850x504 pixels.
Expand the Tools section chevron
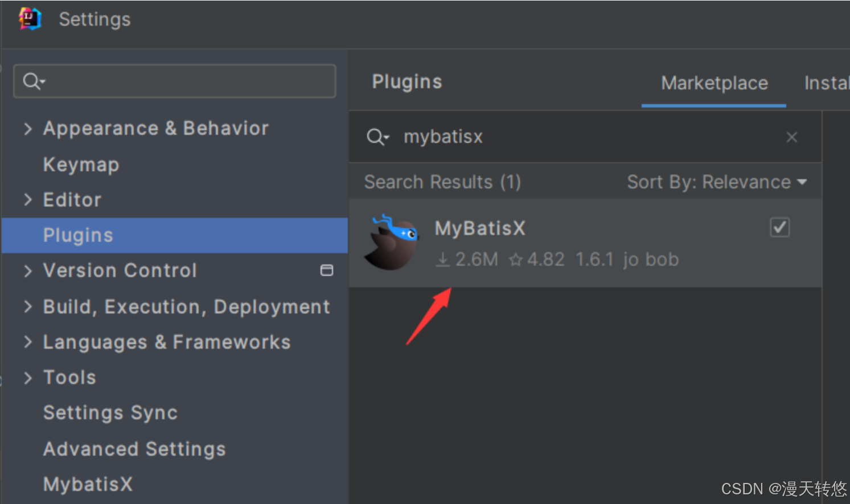tap(28, 378)
